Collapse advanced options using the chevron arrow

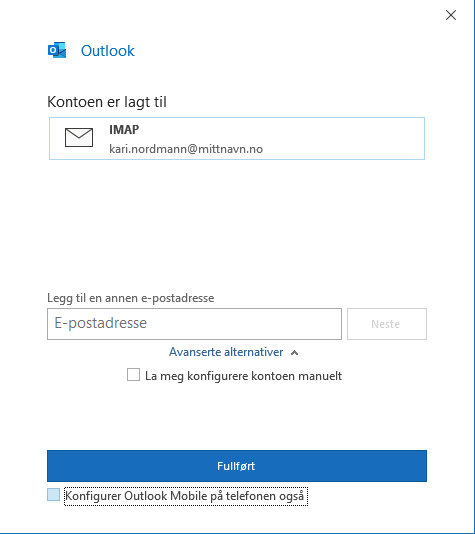[x=295, y=353]
